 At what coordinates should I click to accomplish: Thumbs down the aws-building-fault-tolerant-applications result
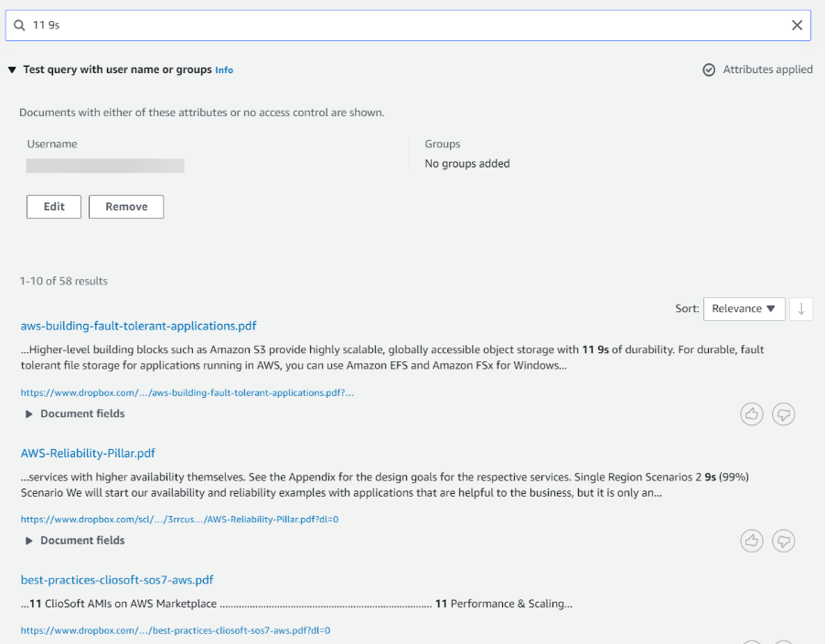tap(783, 414)
